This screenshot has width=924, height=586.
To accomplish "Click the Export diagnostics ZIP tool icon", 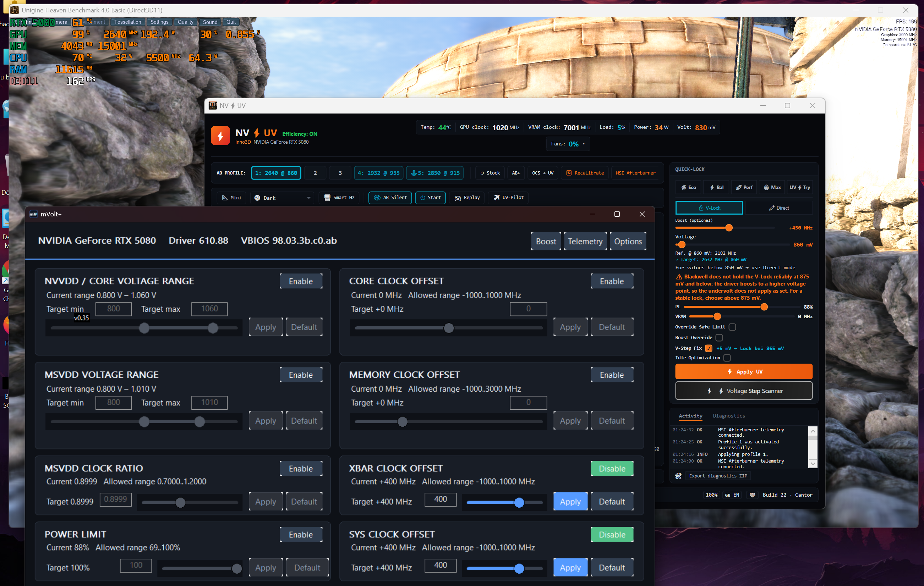I will [678, 476].
